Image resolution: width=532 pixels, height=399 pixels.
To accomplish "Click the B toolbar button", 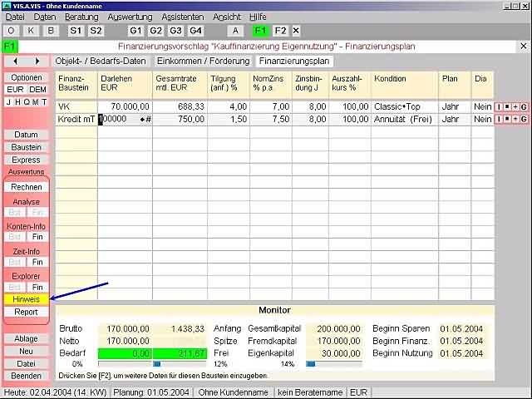I will (x=51, y=31).
